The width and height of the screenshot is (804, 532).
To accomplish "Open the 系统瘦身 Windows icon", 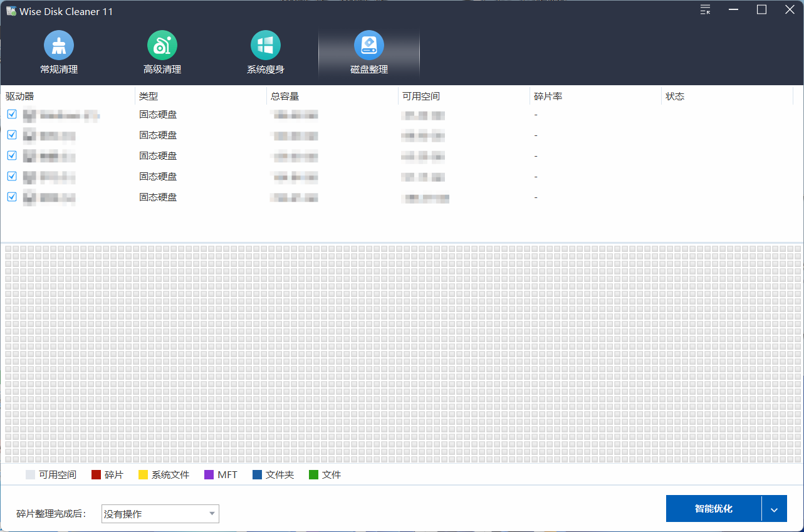I will [266, 46].
